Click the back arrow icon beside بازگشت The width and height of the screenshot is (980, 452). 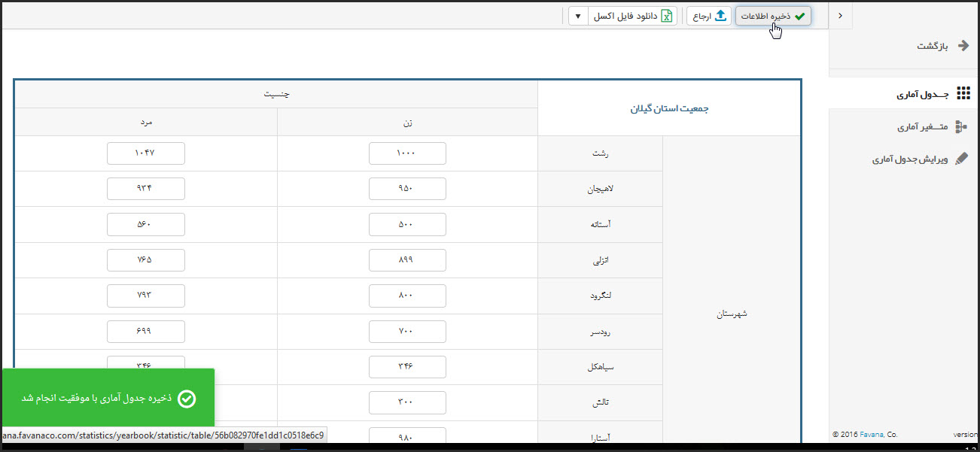coord(963,46)
